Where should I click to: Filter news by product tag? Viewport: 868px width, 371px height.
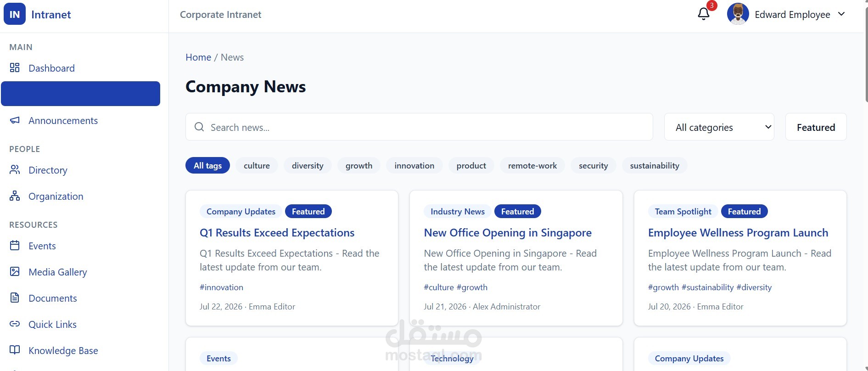click(x=471, y=166)
